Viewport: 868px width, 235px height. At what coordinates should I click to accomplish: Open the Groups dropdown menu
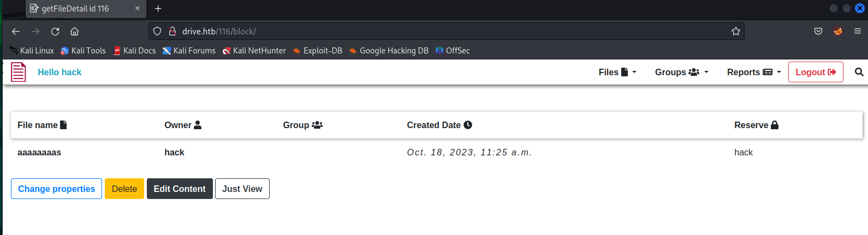[681, 72]
